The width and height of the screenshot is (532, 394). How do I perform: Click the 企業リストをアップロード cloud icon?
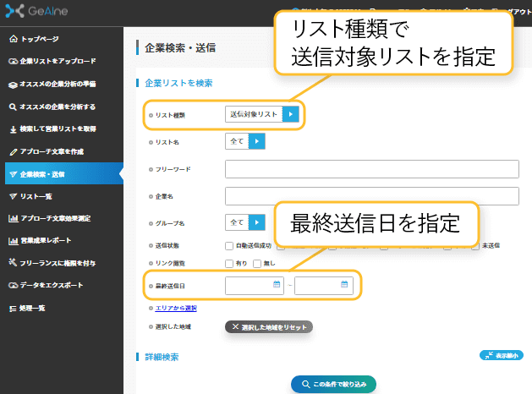pyautogui.click(x=13, y=62)
